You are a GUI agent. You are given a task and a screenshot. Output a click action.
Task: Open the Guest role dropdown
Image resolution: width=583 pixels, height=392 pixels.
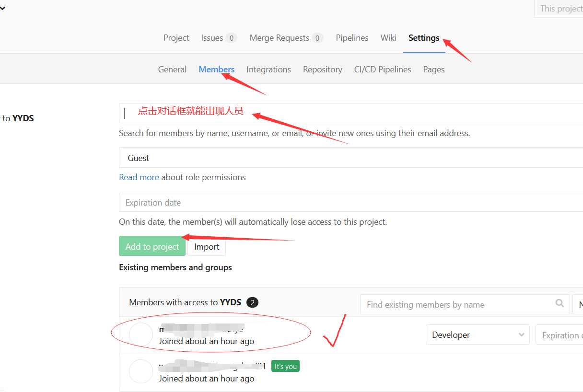point(351,158)
